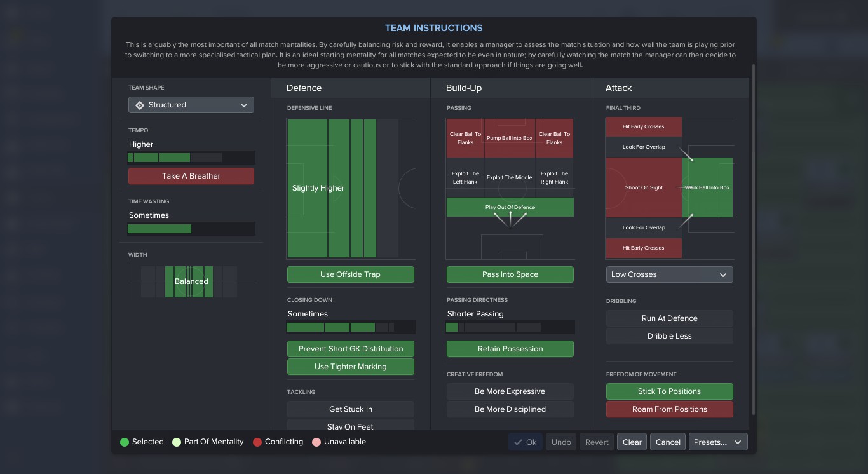Set the Tempo slider level
Viewport: 868px width, 474px height.
point(191,158)
